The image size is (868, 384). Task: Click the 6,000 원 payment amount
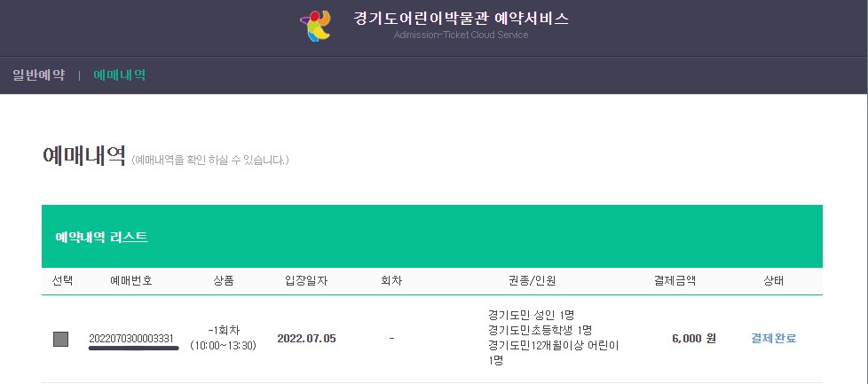[694, 339]
